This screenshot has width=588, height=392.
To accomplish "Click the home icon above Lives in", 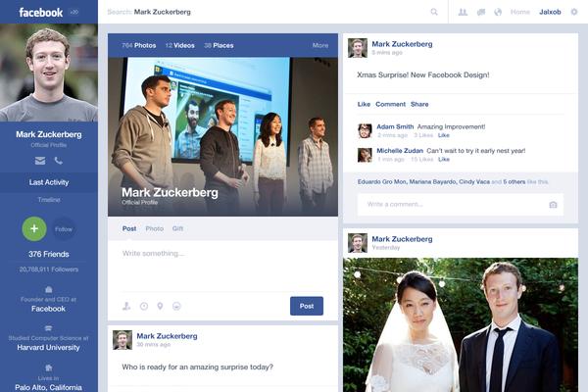I will coord(48,367).
